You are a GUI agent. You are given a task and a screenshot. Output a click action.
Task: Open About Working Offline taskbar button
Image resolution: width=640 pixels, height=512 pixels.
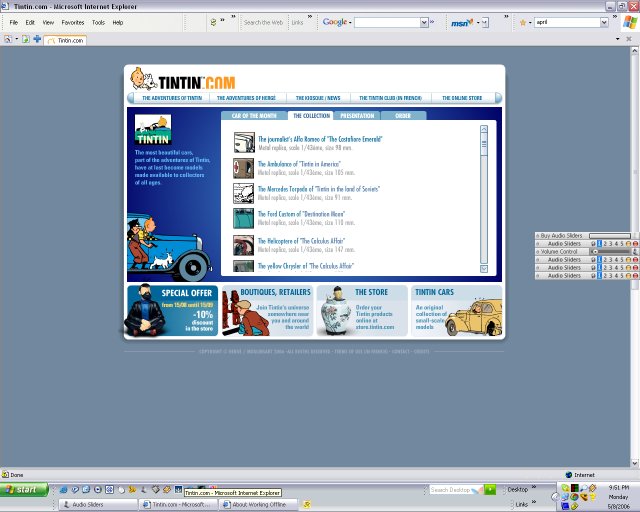click(x=259, y=505)
